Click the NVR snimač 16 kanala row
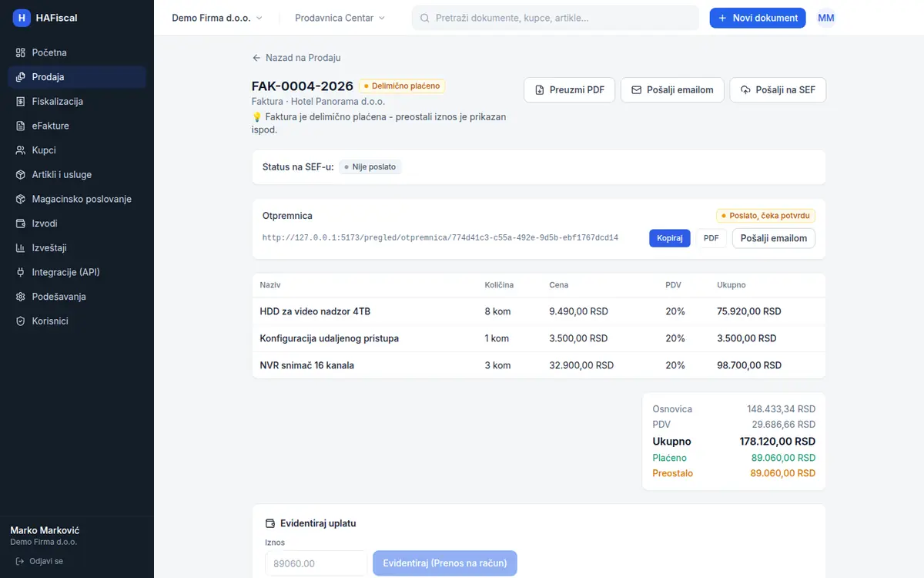Screen dimensions: 924x578 click(539, 365)
